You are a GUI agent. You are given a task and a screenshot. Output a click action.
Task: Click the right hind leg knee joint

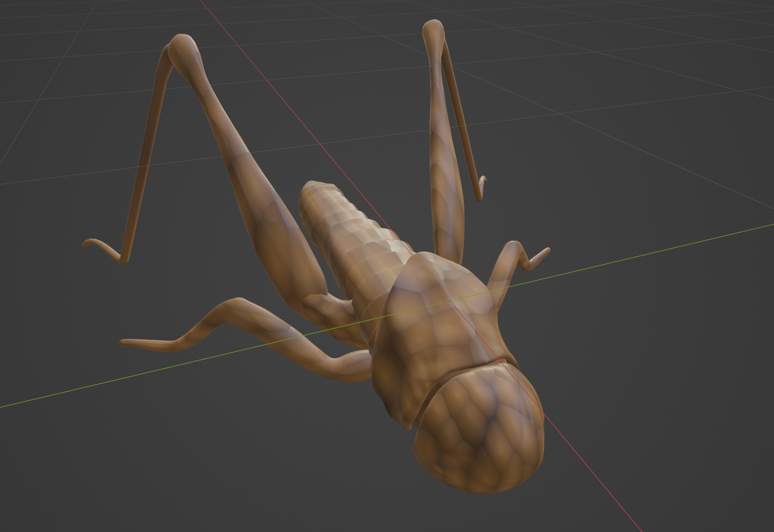point(433,29)
